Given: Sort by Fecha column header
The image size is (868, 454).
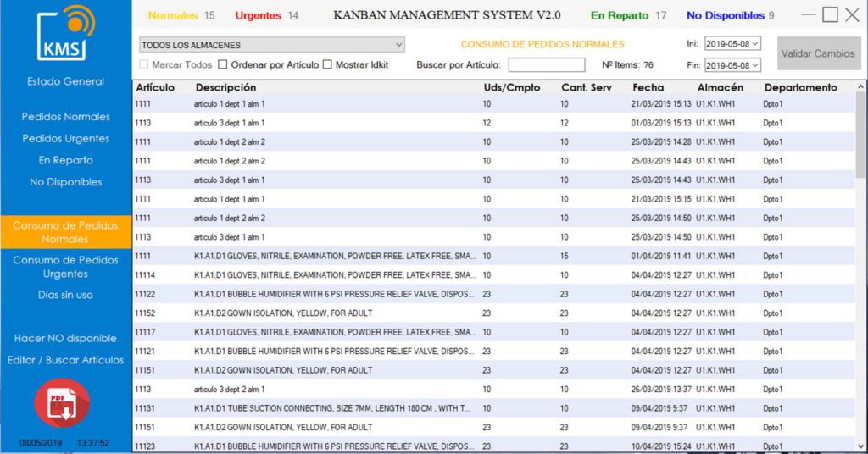Looking at the screenshot, I should (x=648, y=87).
